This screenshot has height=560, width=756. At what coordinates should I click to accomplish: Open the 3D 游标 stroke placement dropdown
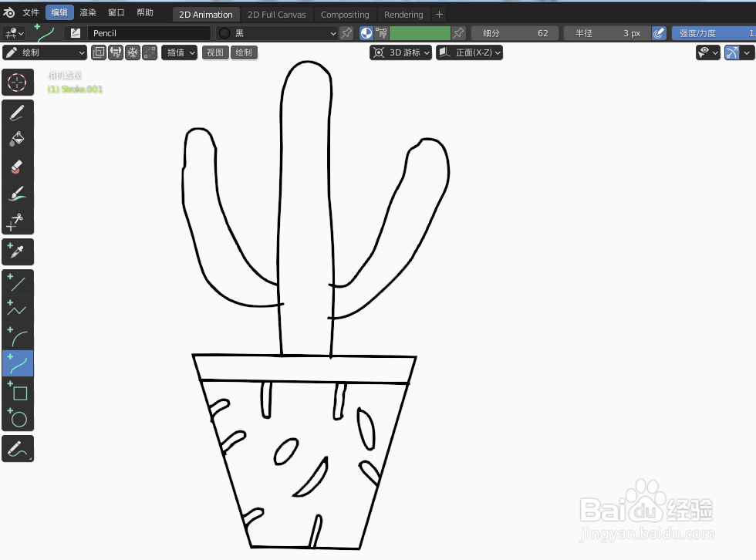click(400, 52)
